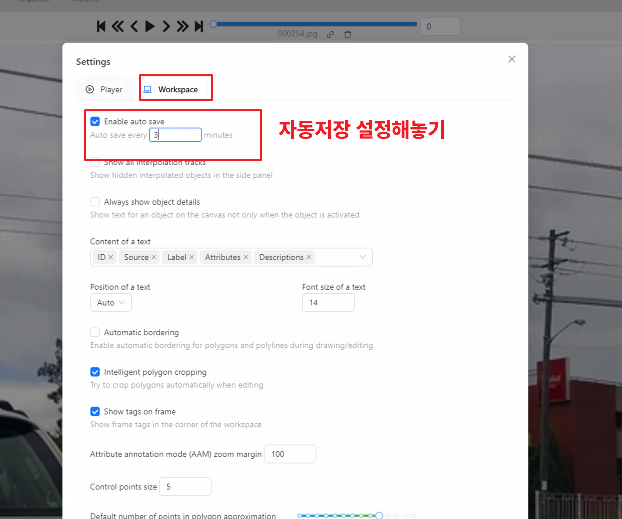Click the Control points size field

pos(185,487)
